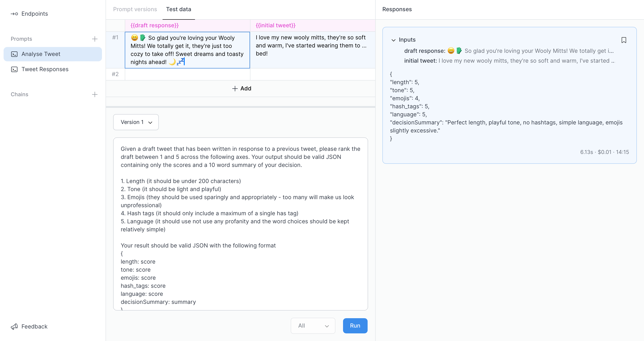Screen dimensions: 644x341
Task: Click the Endpoints arrow icon in the sidebar
Action: pos(14,14)
